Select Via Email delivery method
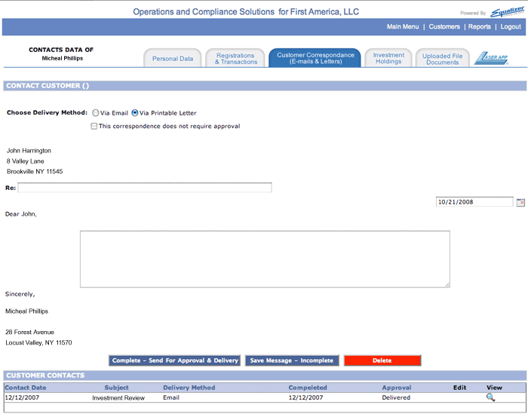 point(96,113)
